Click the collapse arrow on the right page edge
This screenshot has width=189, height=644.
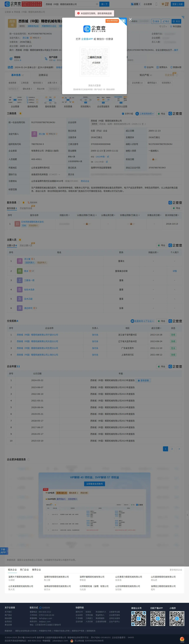(x=187, y=515)
